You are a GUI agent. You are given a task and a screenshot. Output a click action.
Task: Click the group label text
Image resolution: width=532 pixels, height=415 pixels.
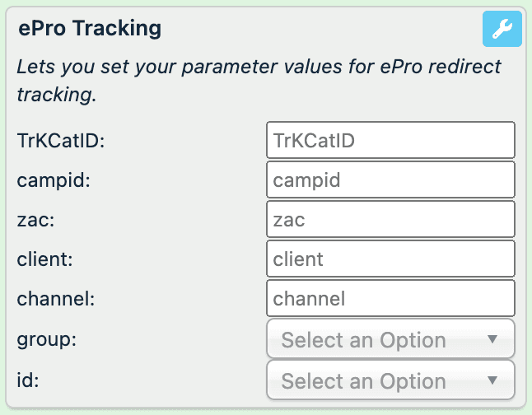pos(46,339)
